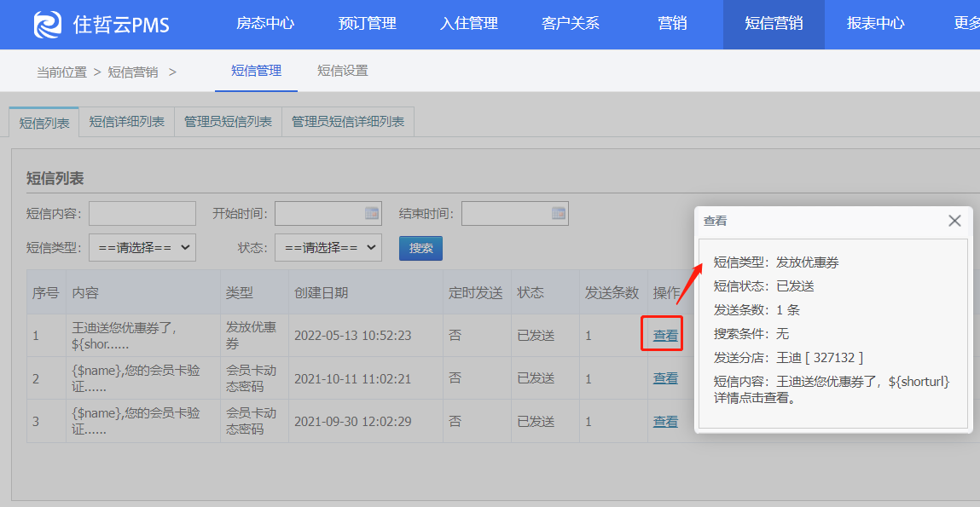Screen dimensions: 980x507
Task: Click the 定时发送 column header
Action: (476, 293)
